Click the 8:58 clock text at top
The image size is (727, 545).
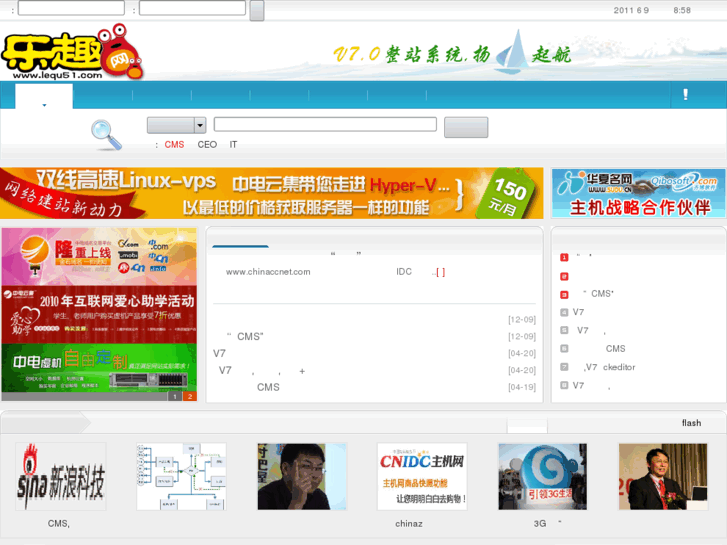pyautogui.click(x=682, y=10)
